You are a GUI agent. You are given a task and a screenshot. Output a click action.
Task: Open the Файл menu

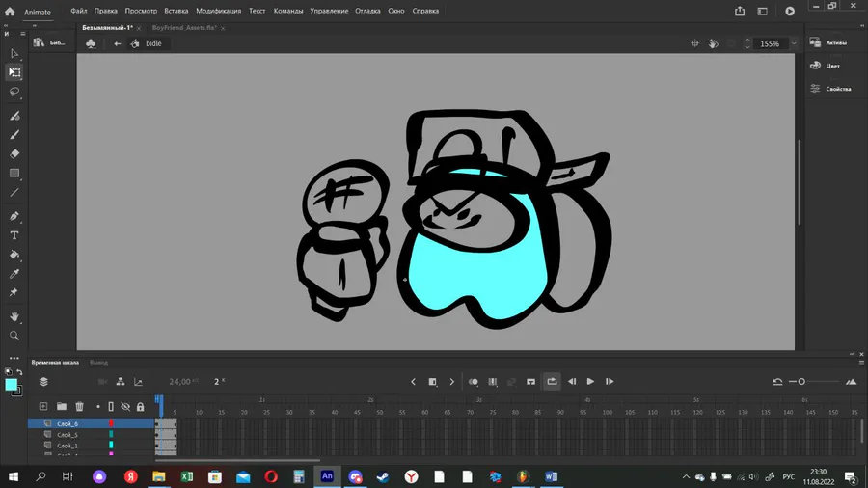79,11
